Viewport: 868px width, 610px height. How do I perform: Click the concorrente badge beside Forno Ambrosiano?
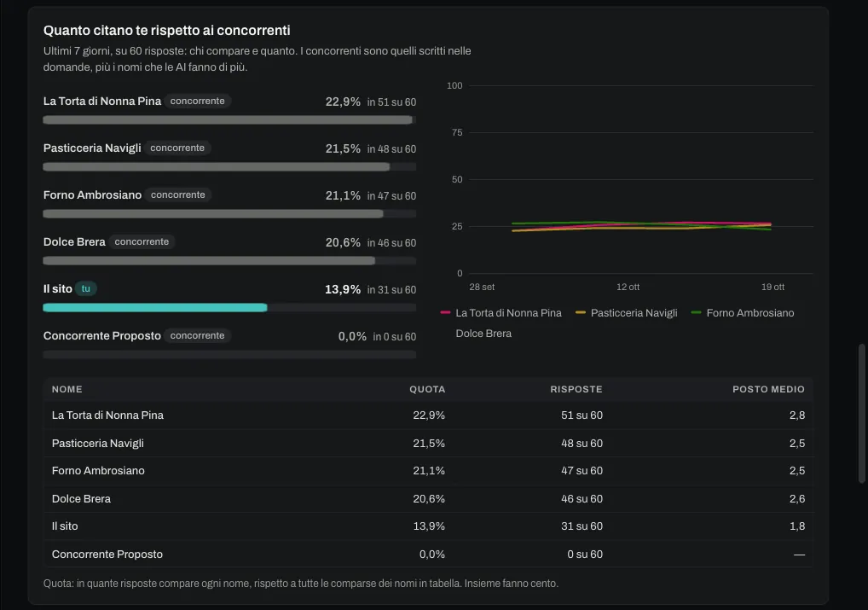(177, 195)
